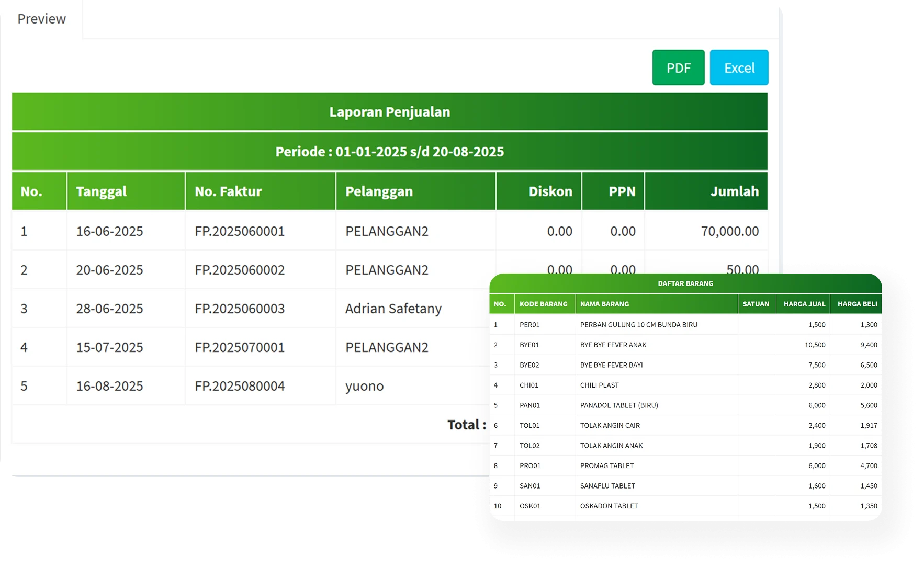The width and height of the screenshot is (924, 568).
Task: Select item code TOL01
Action: click(529, 426)
